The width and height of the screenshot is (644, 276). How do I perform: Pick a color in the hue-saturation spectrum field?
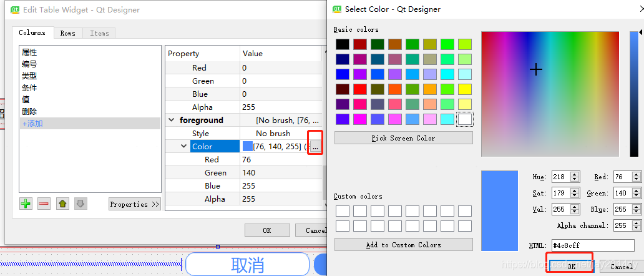pyautogui.click(x=550, y=94)
